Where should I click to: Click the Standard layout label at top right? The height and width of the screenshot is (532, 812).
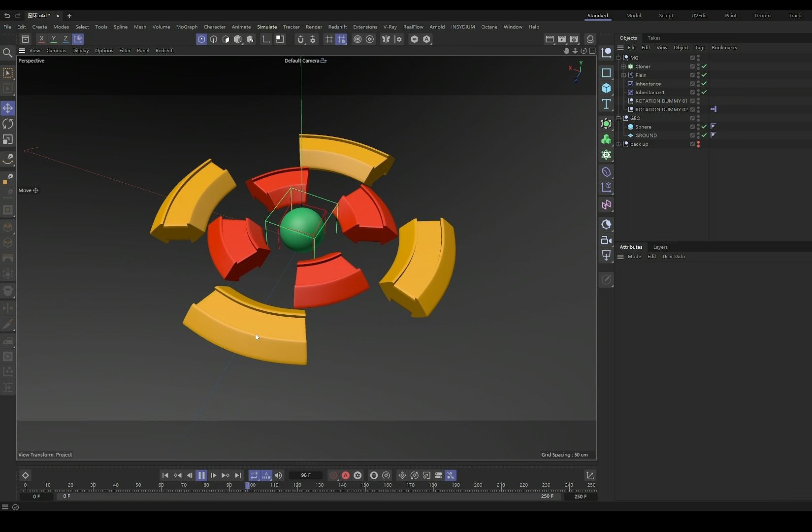pos(598,15)
